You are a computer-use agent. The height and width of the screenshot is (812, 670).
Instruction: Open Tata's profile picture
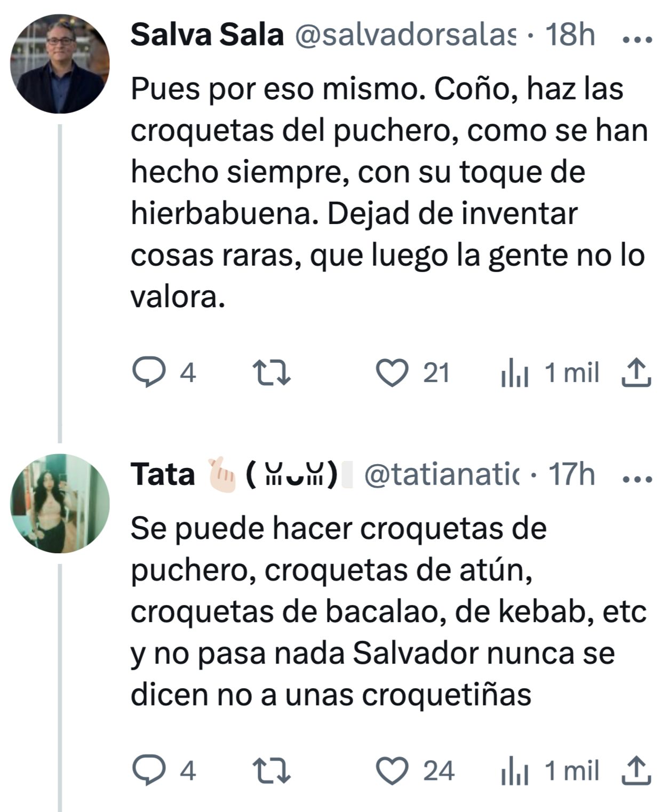tap(60, 503)
